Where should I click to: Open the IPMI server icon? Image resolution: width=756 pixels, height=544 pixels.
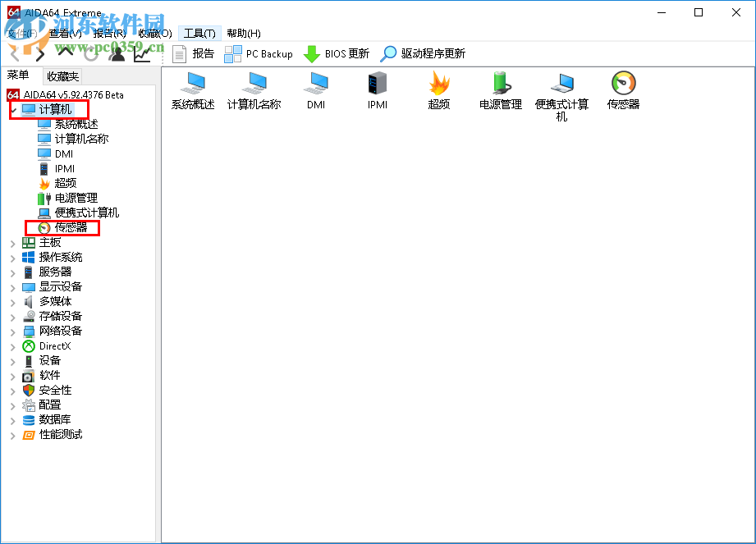pyautogui.click(x=378, y=86)
